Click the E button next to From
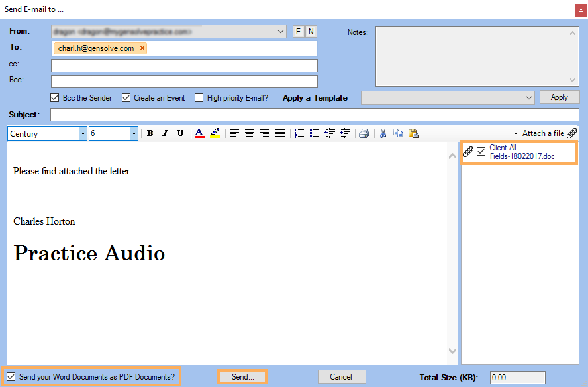The height and width of the screenshot is (387, 588). (298, 32)
